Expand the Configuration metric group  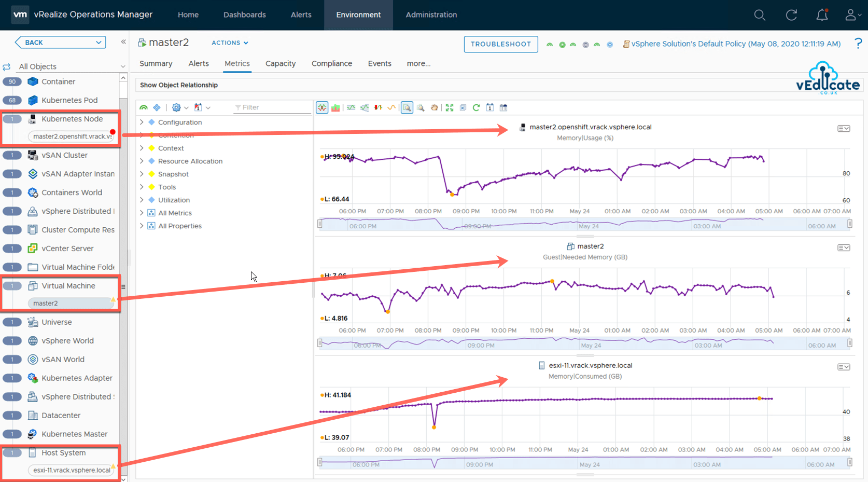pos(142,122)
